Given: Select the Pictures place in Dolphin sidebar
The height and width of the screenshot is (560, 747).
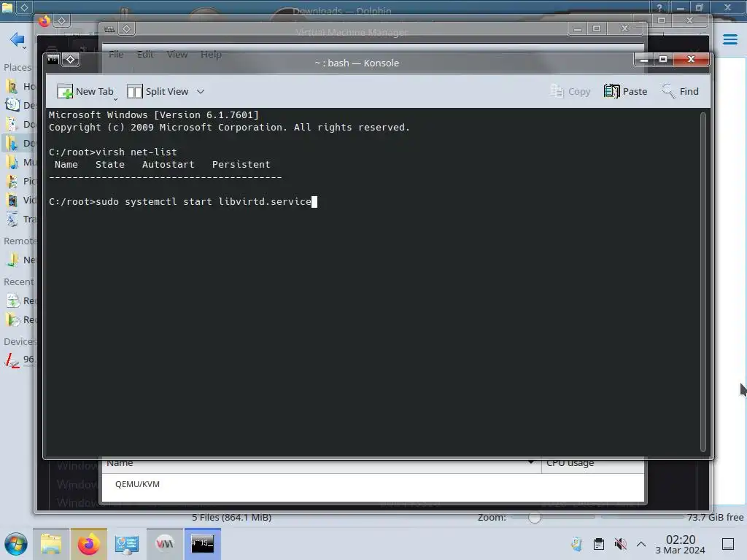Looking at the screenshot, I should [18, 181].
